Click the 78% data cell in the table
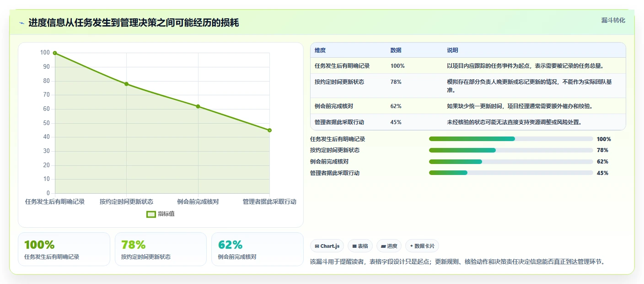The width and height of the screenshot is (644, 284). (x=396, y=82)
